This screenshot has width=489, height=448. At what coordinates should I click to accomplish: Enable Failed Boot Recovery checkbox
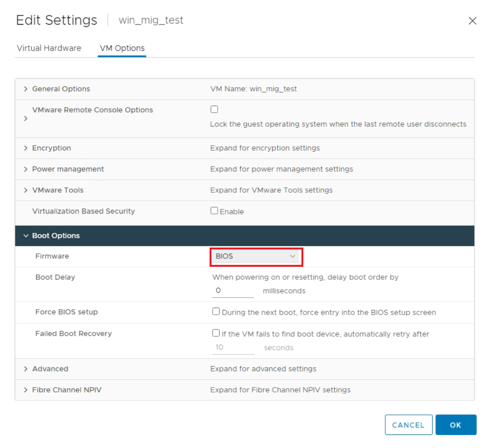click(216, 333)
